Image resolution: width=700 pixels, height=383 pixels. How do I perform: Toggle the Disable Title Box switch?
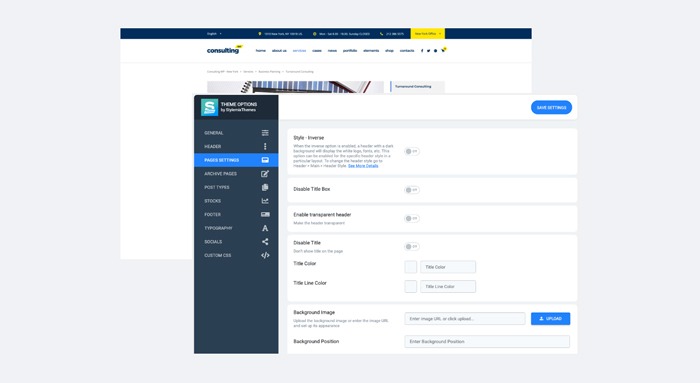tap(411, 190)
